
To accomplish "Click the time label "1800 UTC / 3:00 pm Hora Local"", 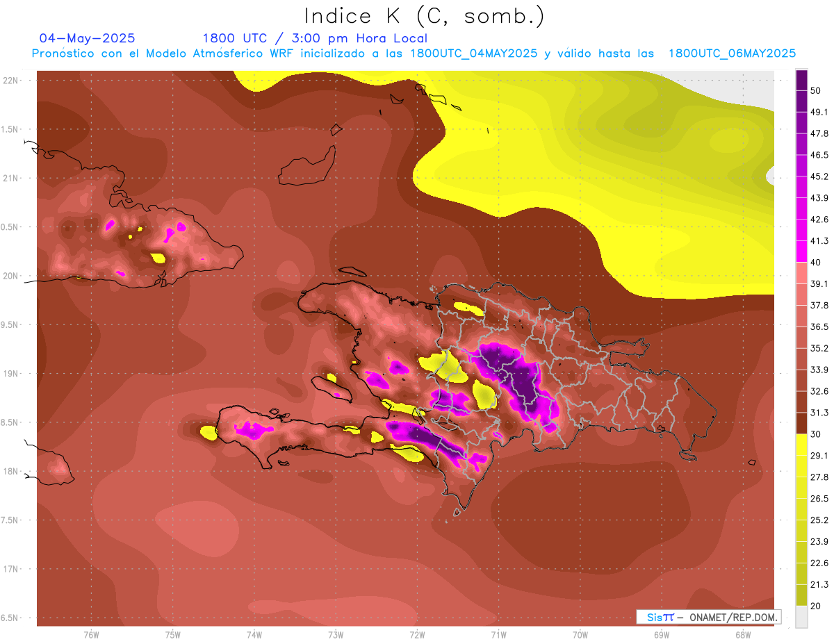I will [315, 38].
